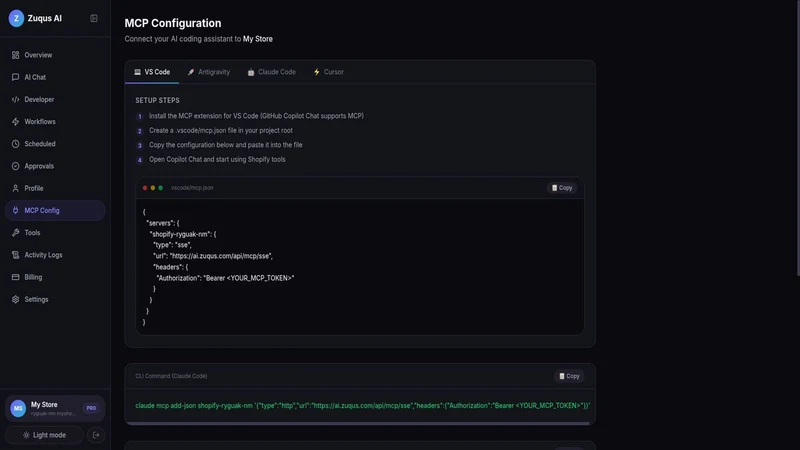Click the MS store avatar
The image size is (800, 450).
click(18, 408)
